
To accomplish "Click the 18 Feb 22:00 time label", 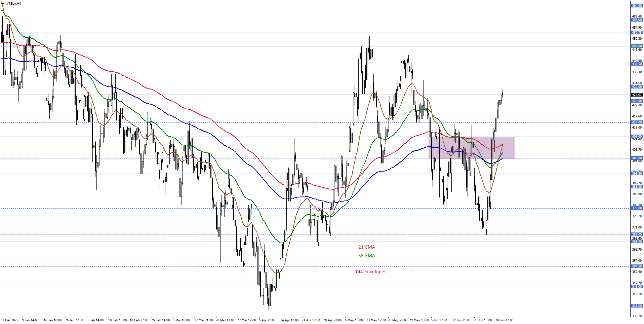I will (x=139, y=320).
